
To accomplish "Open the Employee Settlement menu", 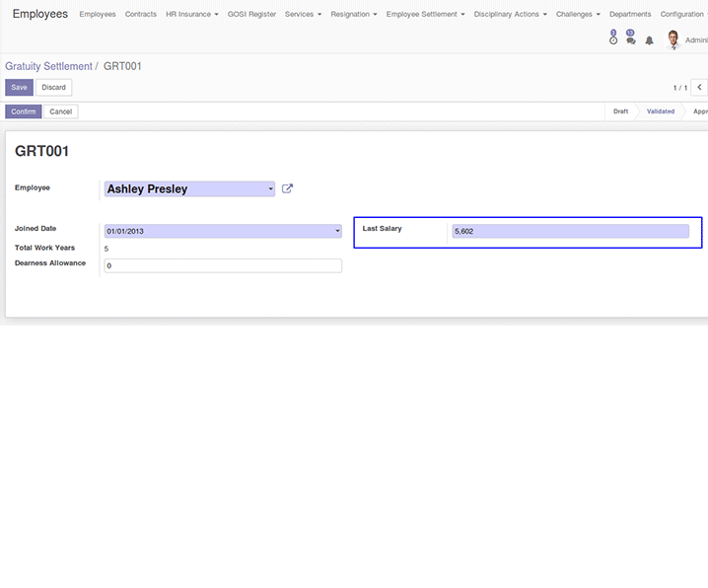I will [x=425, y=15].
